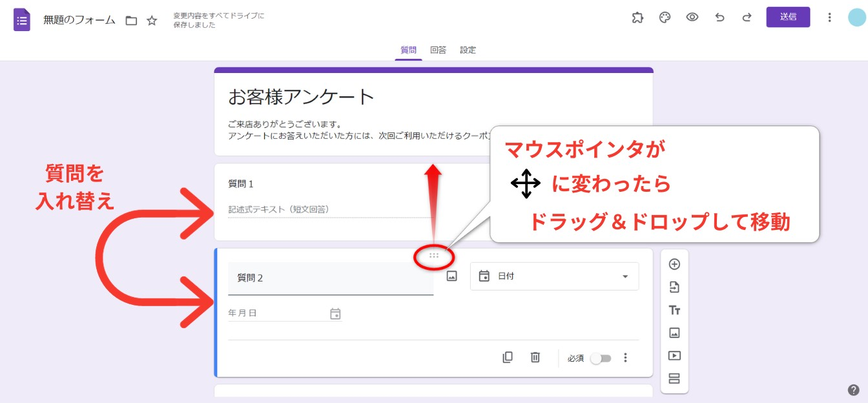868x403 pixels.
Task: Click the add question plus icon
Action: click(x=674, y=264)
